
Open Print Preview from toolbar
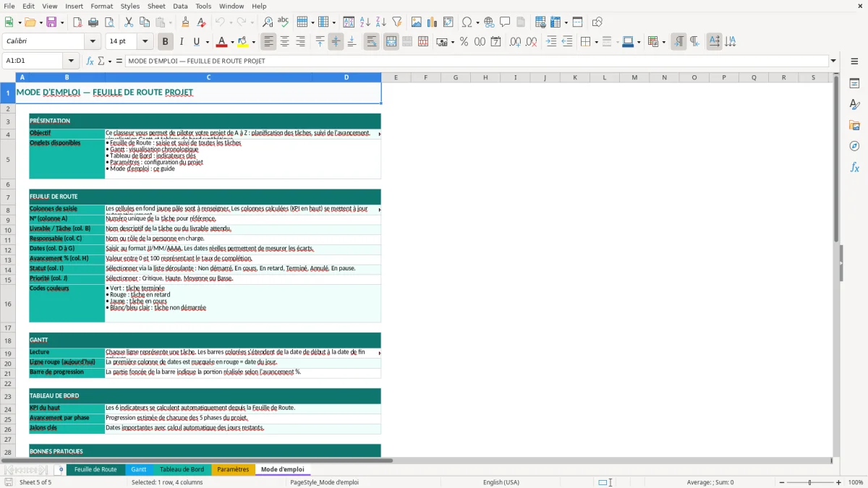click(109, 22)
